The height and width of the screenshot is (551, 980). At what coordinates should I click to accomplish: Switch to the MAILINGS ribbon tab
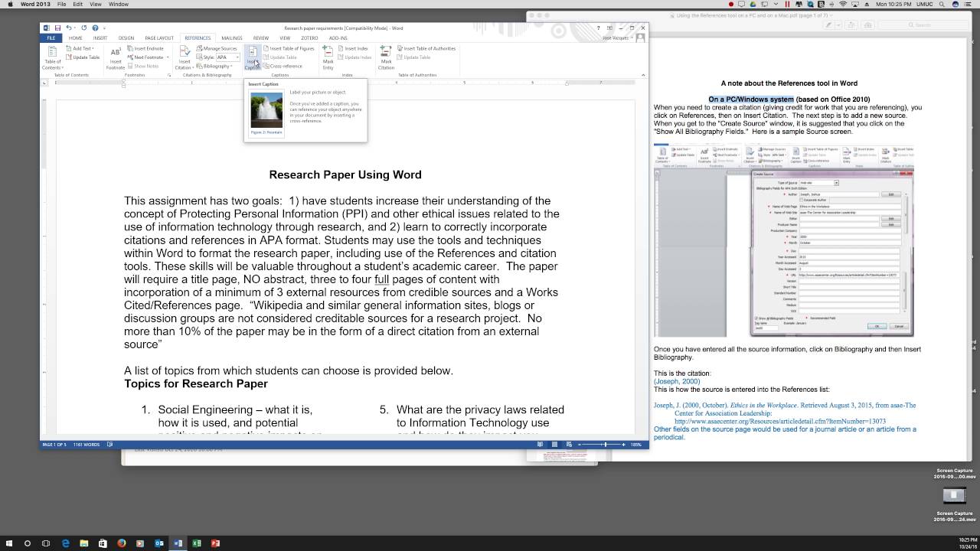232,37
